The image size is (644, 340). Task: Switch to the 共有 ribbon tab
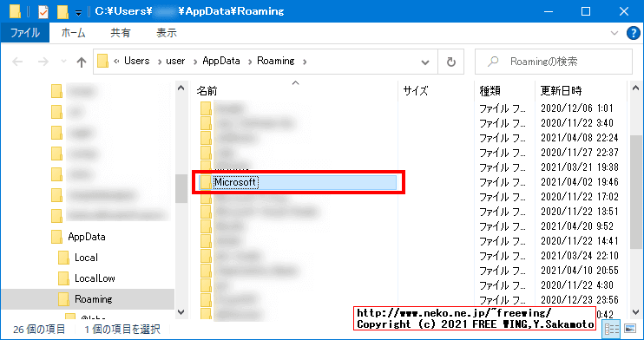(x=120, y=33)
